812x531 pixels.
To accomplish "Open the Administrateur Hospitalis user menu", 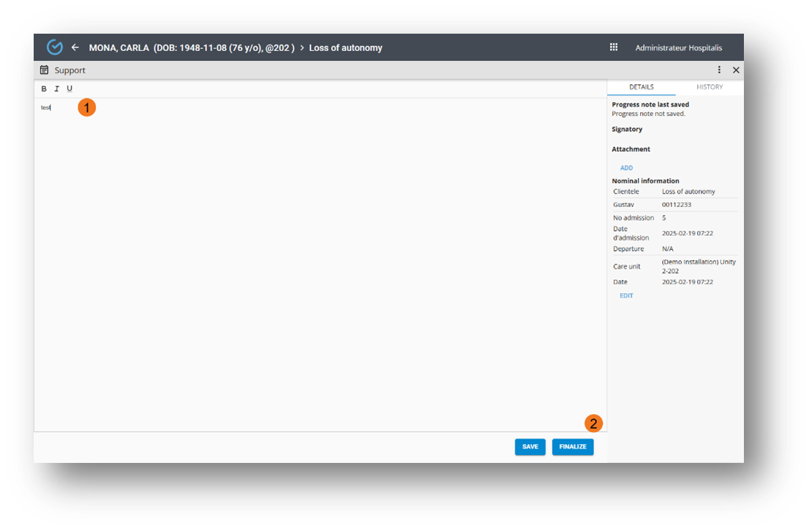I will coord(679,48).
